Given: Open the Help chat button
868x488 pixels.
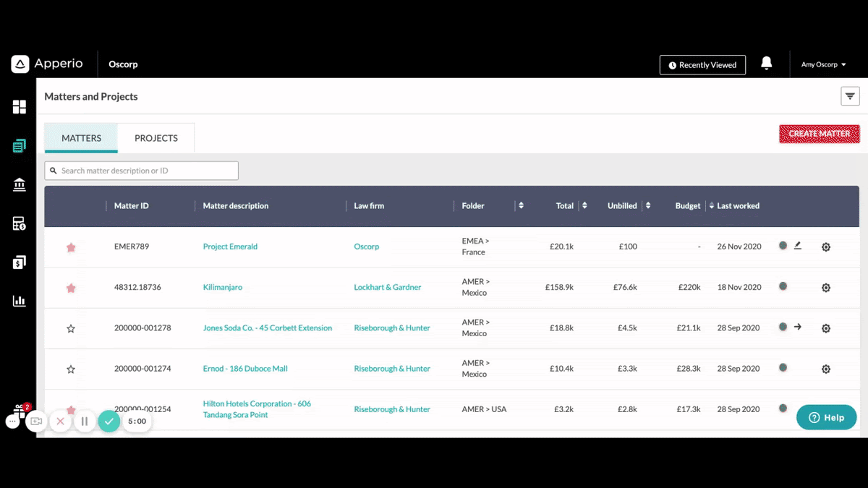Looking at the screenshot, I should (x=826, y=417).
